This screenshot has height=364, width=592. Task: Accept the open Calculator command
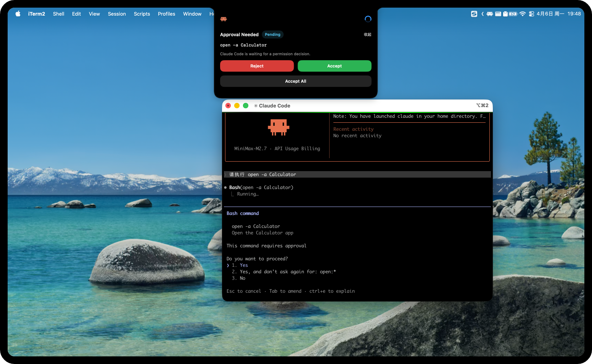point(335,66)
